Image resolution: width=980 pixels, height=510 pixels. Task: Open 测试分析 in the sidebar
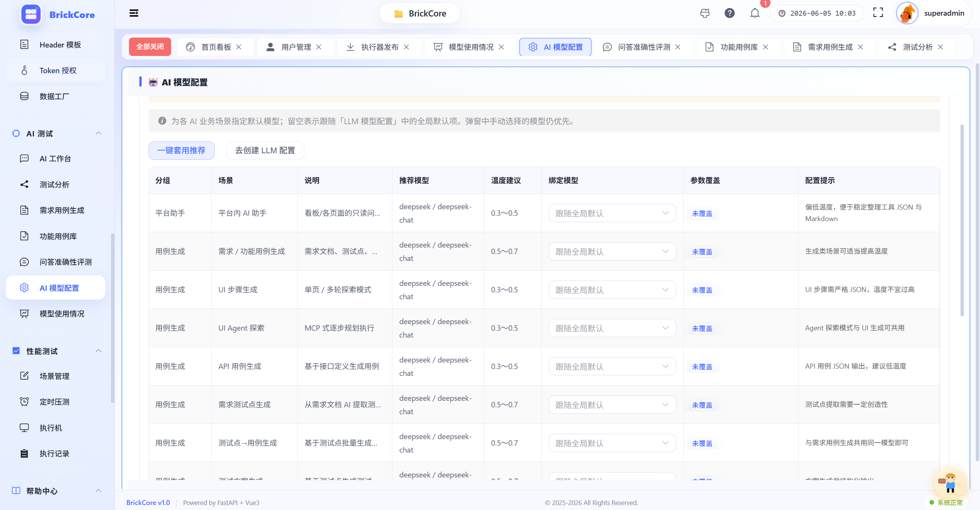coord(56,185)
